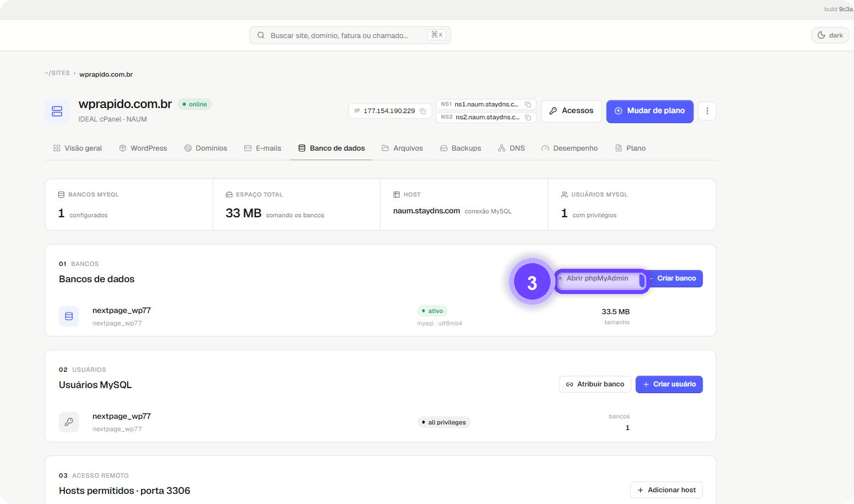The image size is (854, 504).
Task: Open the Arquivos tab
Action: (x=402, y=148)
